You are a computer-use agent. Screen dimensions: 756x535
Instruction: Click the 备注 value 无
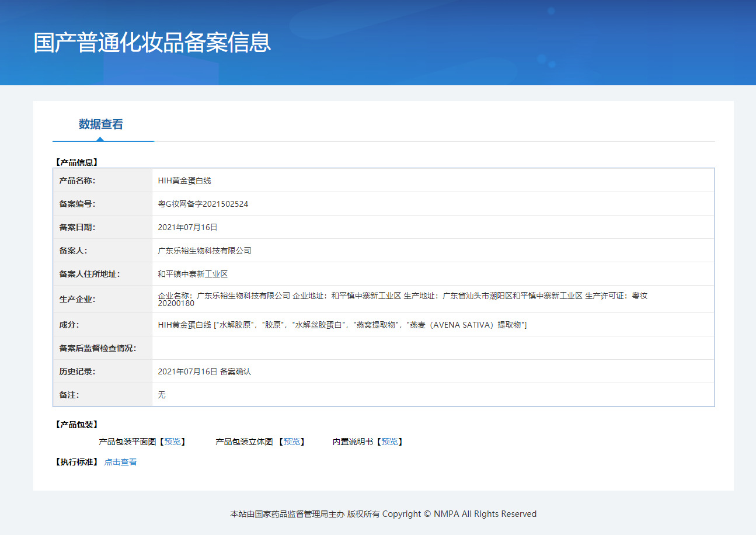coord(162,395)
